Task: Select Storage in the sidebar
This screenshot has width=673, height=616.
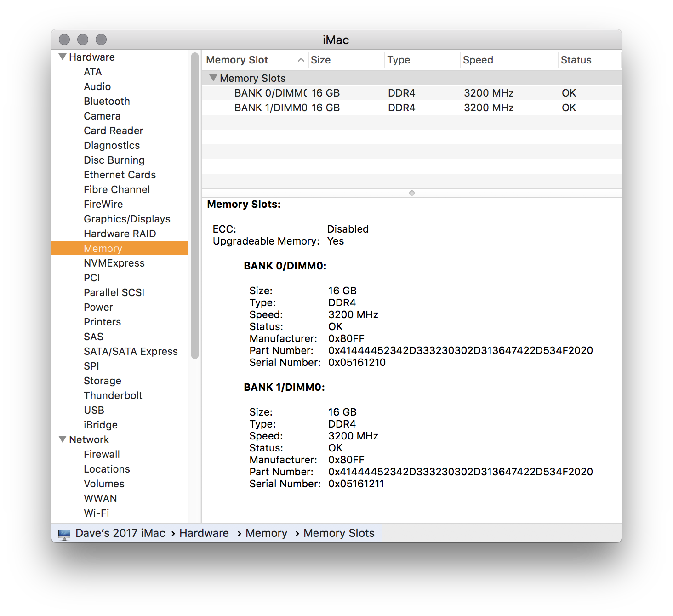Action: [103, 381]
